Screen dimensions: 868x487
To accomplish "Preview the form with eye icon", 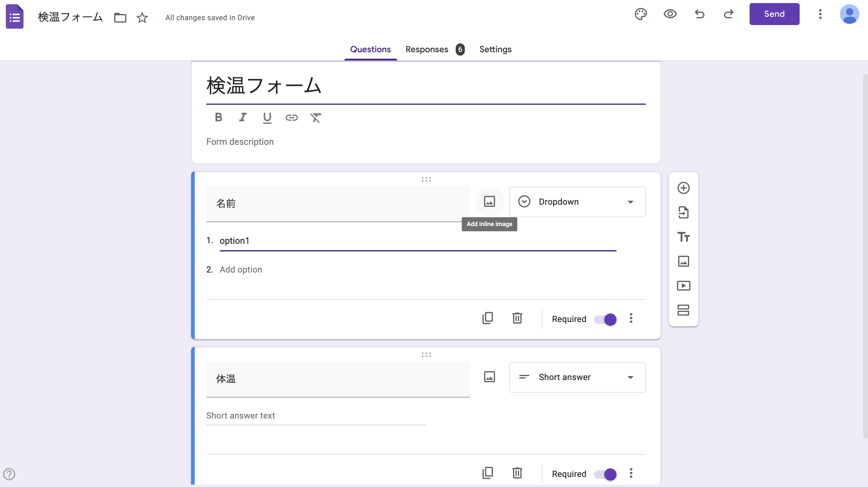I will coord(670,14).
